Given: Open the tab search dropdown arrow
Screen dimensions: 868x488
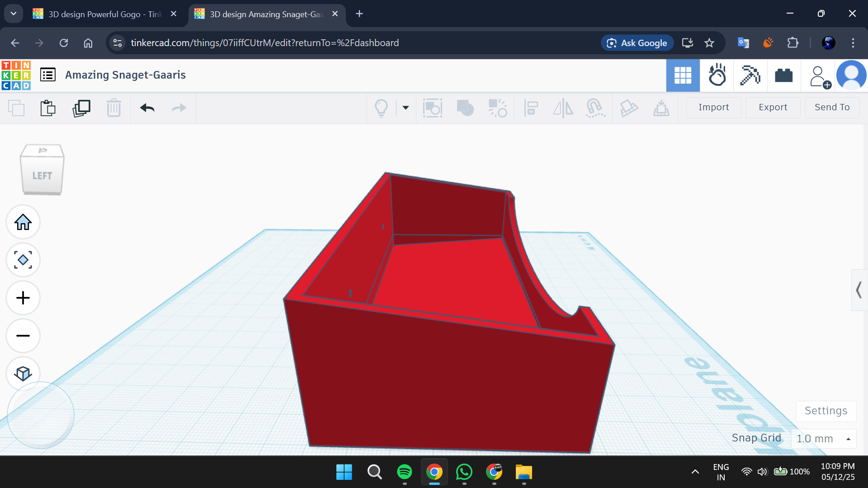Looking at the screenshot, I should tap(14, 14).
